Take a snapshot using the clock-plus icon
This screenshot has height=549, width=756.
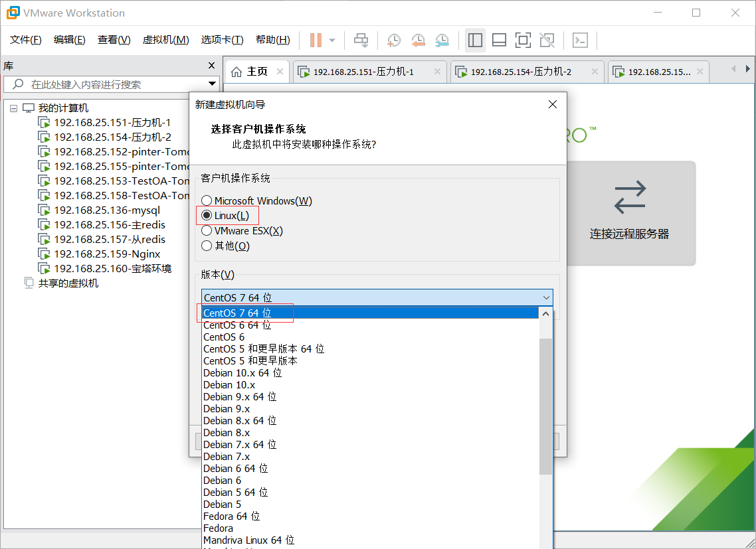(x=394, y=40)
